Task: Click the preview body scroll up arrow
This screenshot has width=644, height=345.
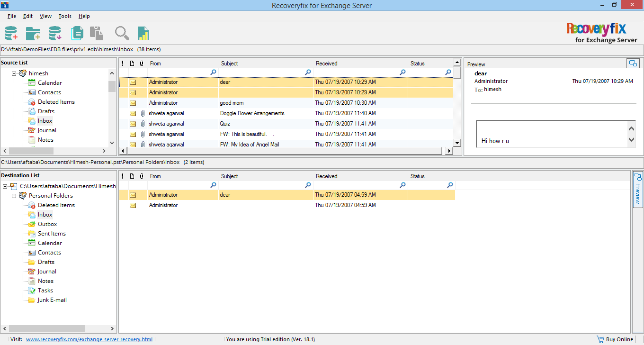Action: [x=631, y=128]
